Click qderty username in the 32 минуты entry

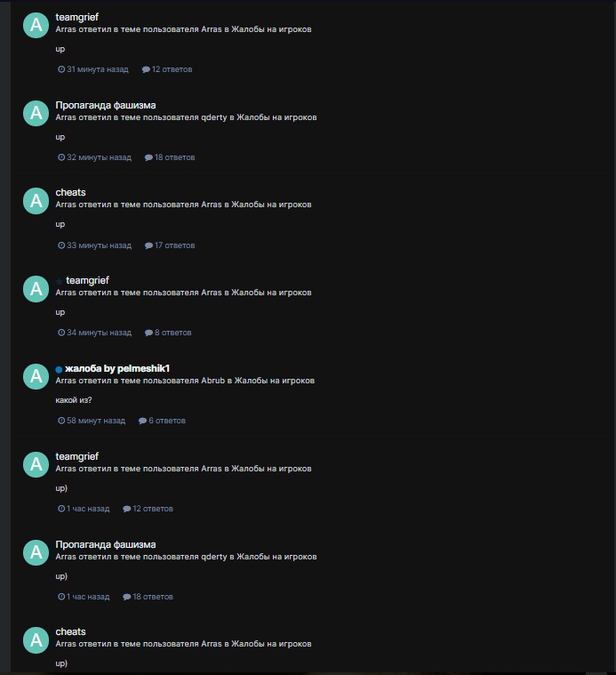214,117
